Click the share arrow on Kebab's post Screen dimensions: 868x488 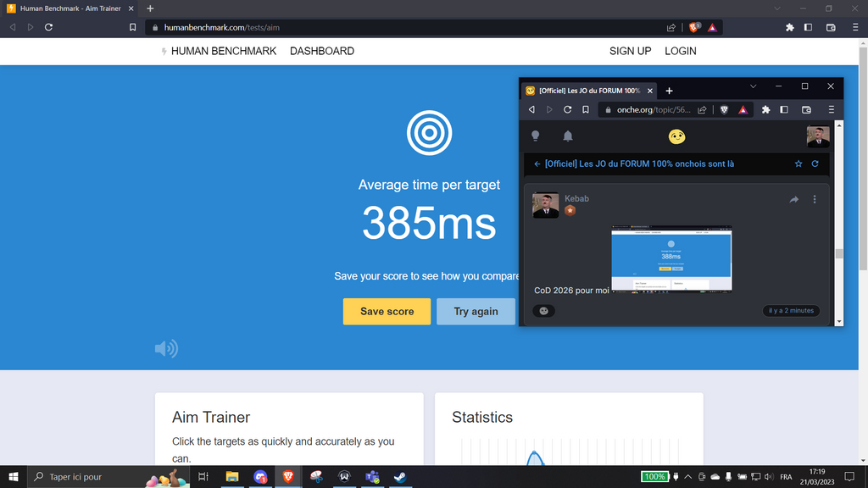pyautogui.click(x=794, y=200)
